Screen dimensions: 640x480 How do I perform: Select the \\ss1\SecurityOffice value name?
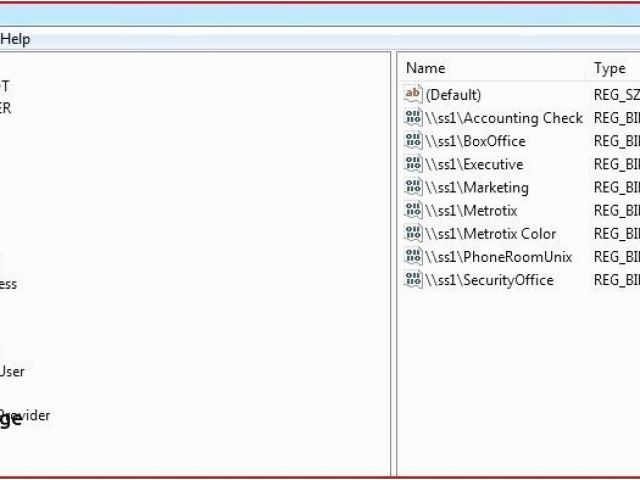[x=489, y=280]
